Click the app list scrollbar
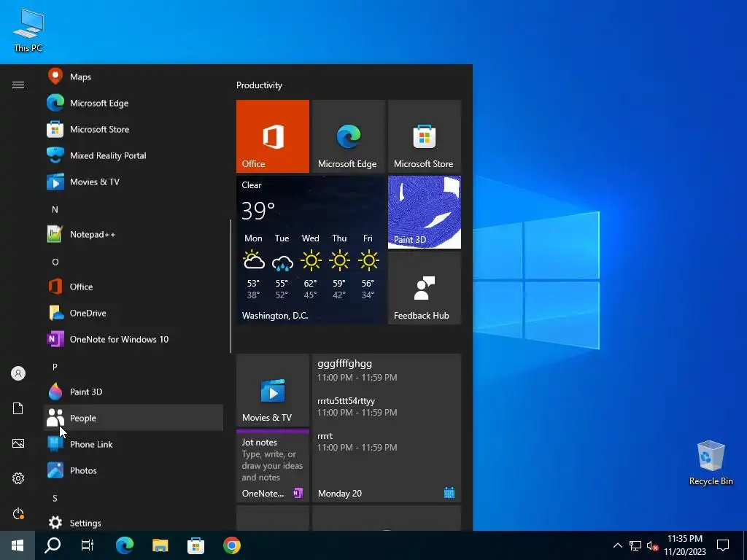The image size is (747, 560). click(x=231, y=286)
